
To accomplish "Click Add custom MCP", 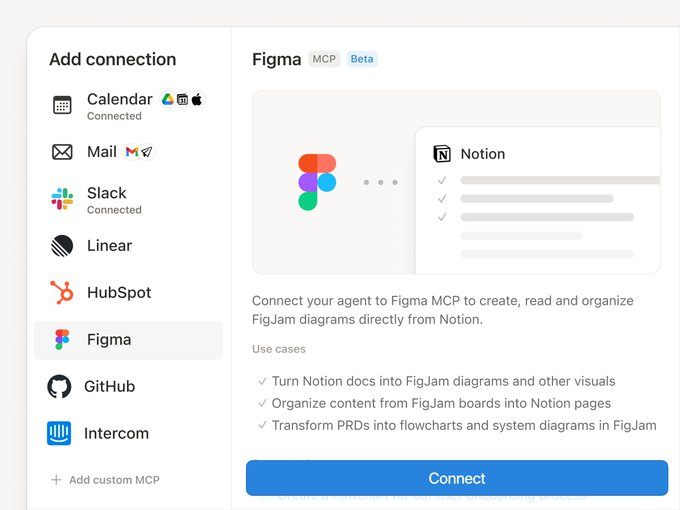I will (114, 480).
